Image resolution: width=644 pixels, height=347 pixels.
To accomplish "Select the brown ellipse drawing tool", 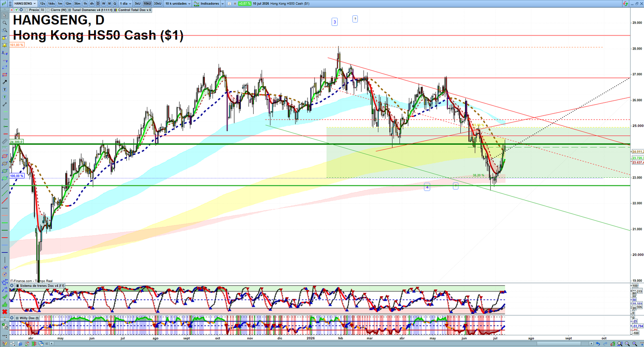I will (4, 164).
